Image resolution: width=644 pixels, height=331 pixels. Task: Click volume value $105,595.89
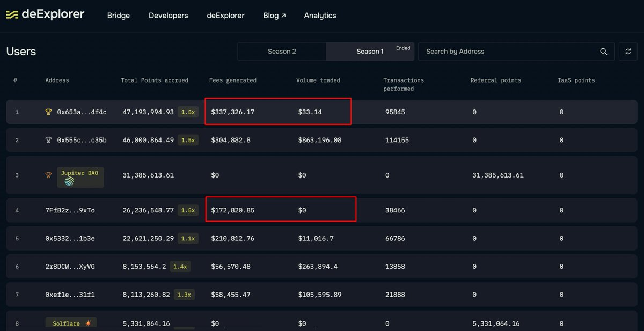click(320, 294)
